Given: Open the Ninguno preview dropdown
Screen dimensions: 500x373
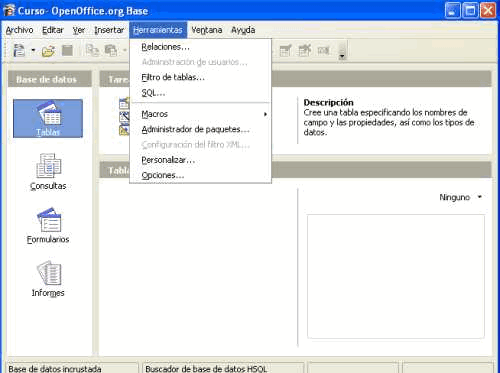Looking at the screenshot, I should pyautogui.click(x=460, y=197).
